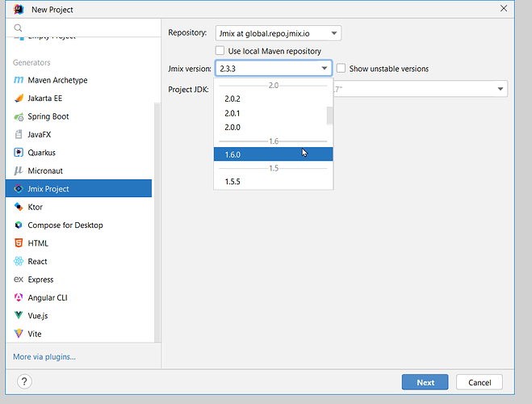Image resolution: width=532 pixels, height=404 pixels.
Task: Click the Jmix Project icon
Action: 19,189
